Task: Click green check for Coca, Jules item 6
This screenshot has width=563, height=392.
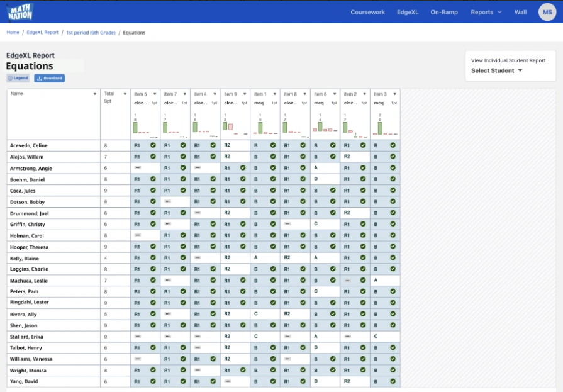Action: (x=333, y=190)
